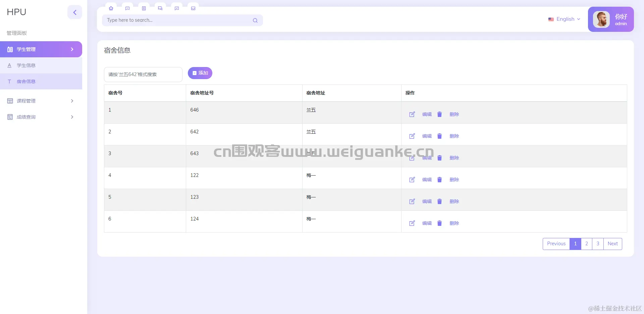This screenshot has height=314, width=644.
Task: Click trash icon for dorm 643
Action: pyautogui.click(x=439, y=158)
